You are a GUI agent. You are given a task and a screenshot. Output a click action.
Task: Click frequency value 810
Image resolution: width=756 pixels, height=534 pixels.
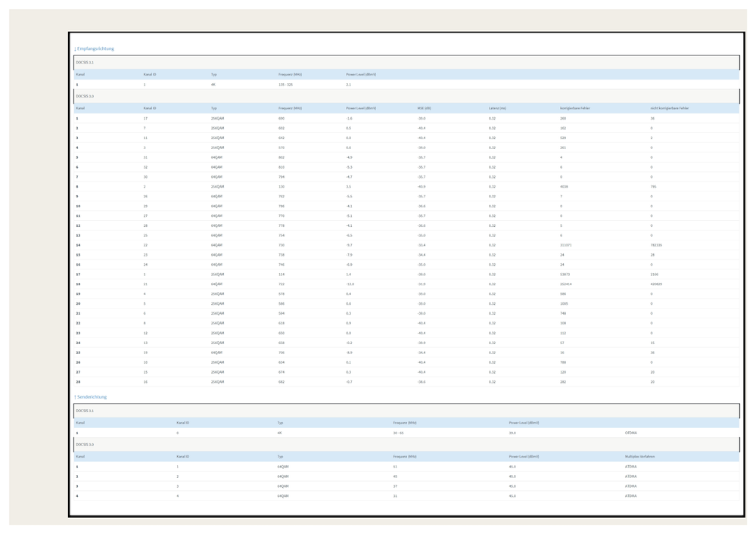click(281, 167)
